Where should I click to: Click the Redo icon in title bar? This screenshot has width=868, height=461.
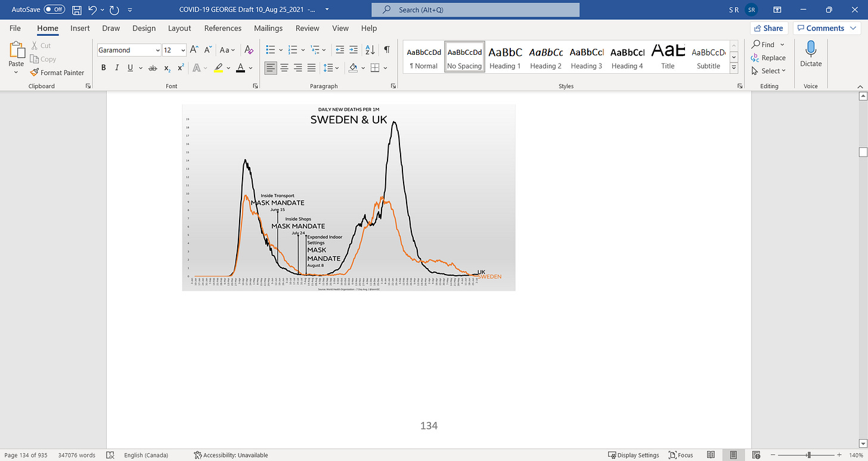[x=114, y=10]
